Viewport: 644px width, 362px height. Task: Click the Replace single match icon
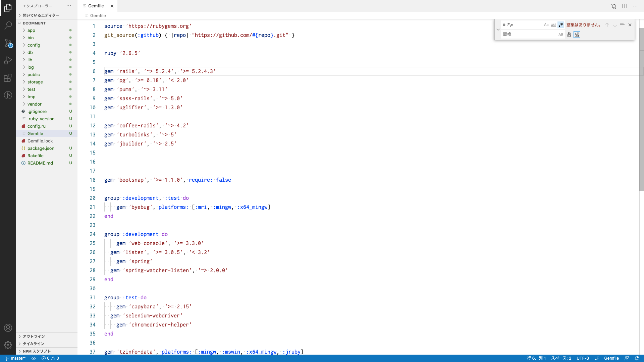tap(569, 35)
